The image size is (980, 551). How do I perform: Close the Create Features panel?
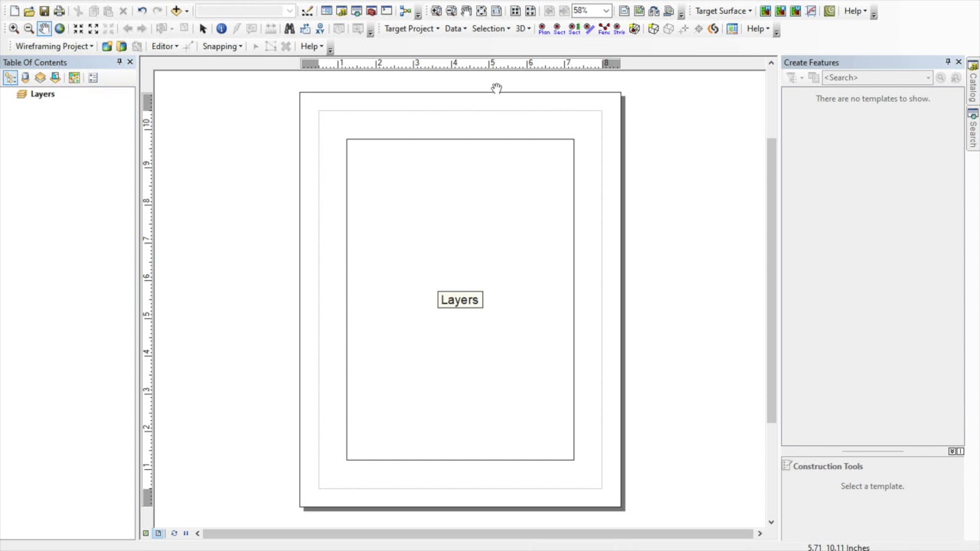(959, 62)
